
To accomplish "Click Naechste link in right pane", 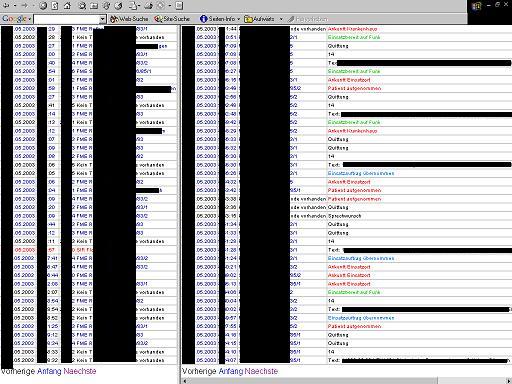I will [x=261, y=371].
